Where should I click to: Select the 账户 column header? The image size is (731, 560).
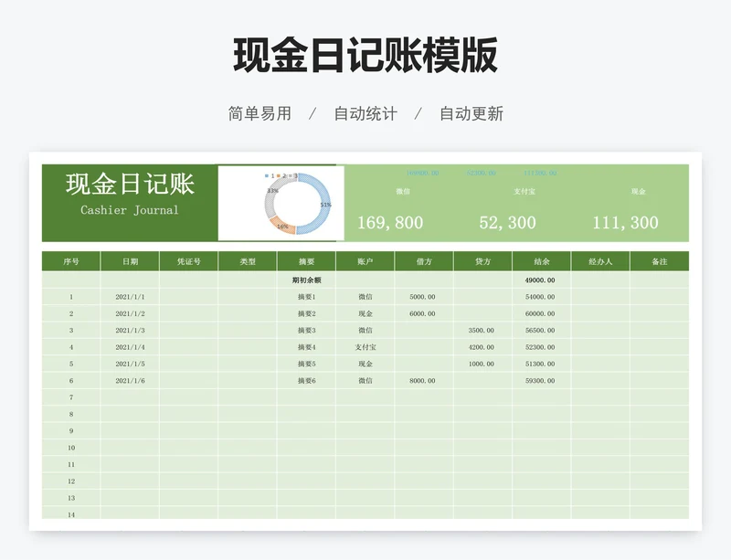tap(365, 261)
